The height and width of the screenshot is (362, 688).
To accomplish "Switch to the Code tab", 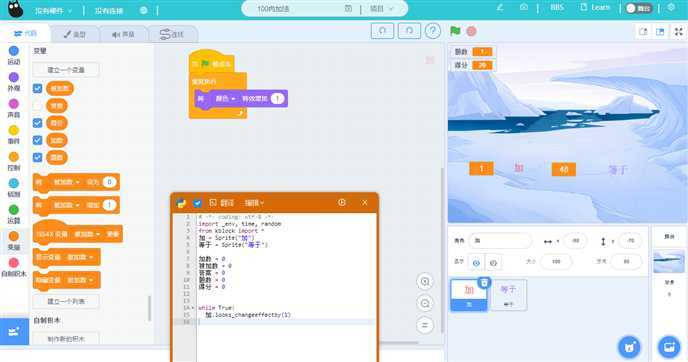I will (25, 34).
